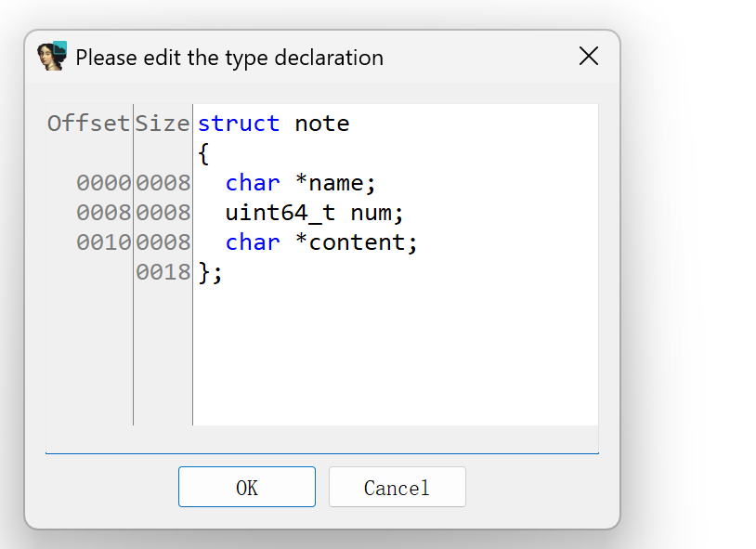Place cursor on the 'num;' member
The image size is (756, 549).
click(377, 213)
